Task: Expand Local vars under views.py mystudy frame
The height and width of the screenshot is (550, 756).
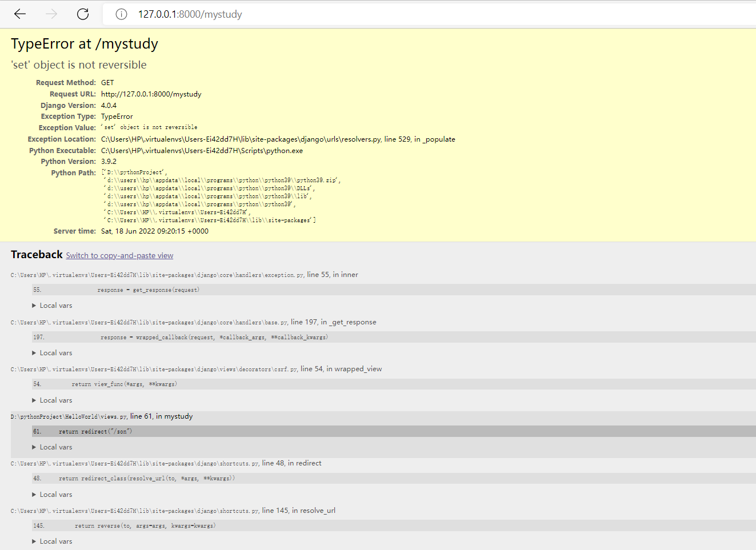Action: (52, 447)
